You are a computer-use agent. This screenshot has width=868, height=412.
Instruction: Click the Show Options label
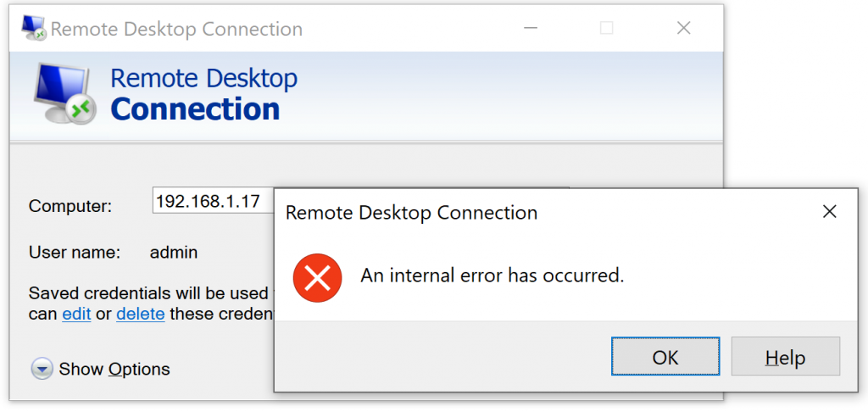pyautogui.click(x=114, y=369)
